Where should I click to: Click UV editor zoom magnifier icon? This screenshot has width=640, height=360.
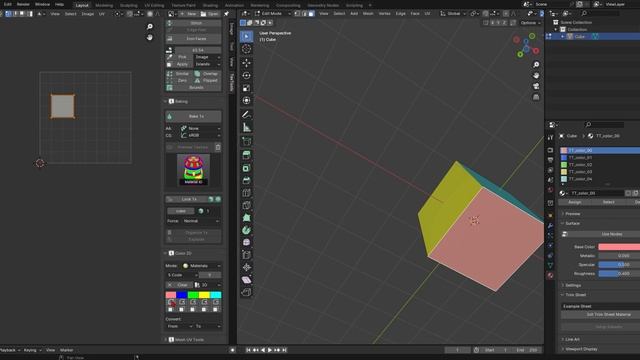150,27
